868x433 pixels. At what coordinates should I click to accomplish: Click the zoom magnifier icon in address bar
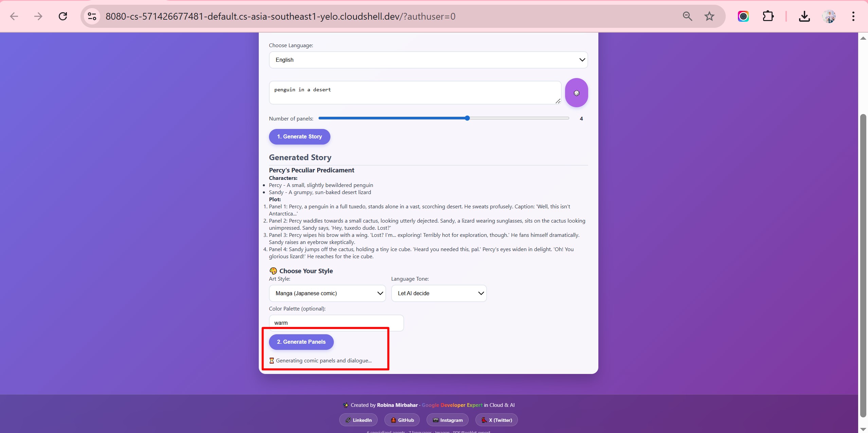(x=687, y=16)
